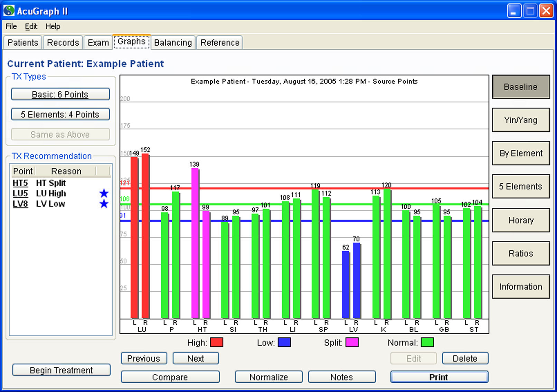This screenshot has width=557, height=392.
Task: Choose 5 Elements: 4 Points treatment
Action: (60, 114)
